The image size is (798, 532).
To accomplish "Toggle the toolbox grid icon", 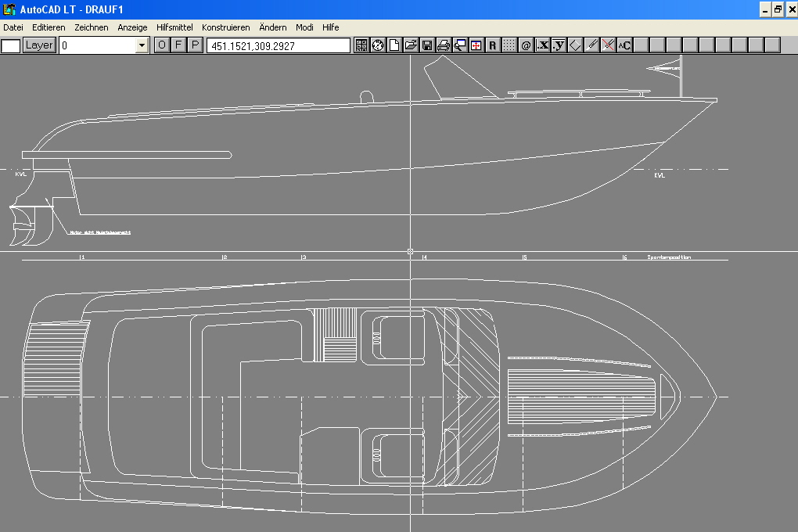I will point(361,45).
